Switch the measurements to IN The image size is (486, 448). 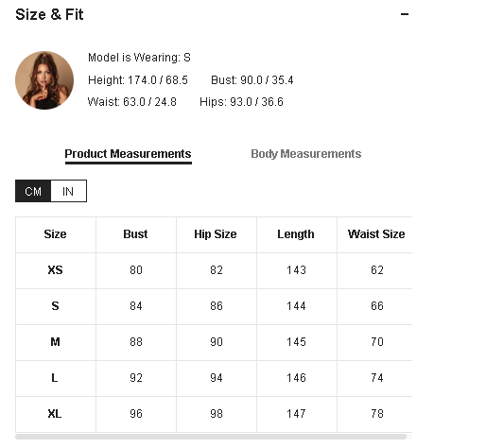(68, 191)
